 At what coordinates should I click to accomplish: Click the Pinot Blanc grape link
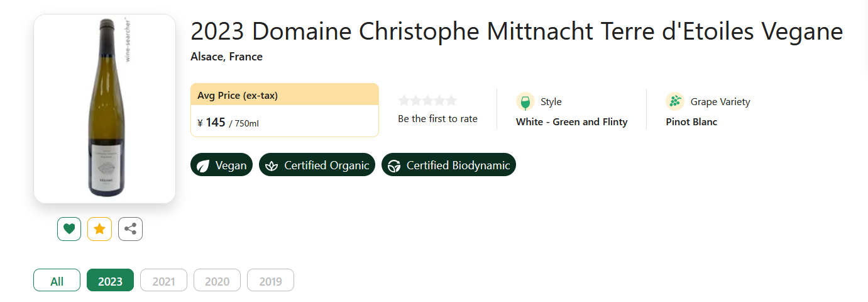(691, 122)
